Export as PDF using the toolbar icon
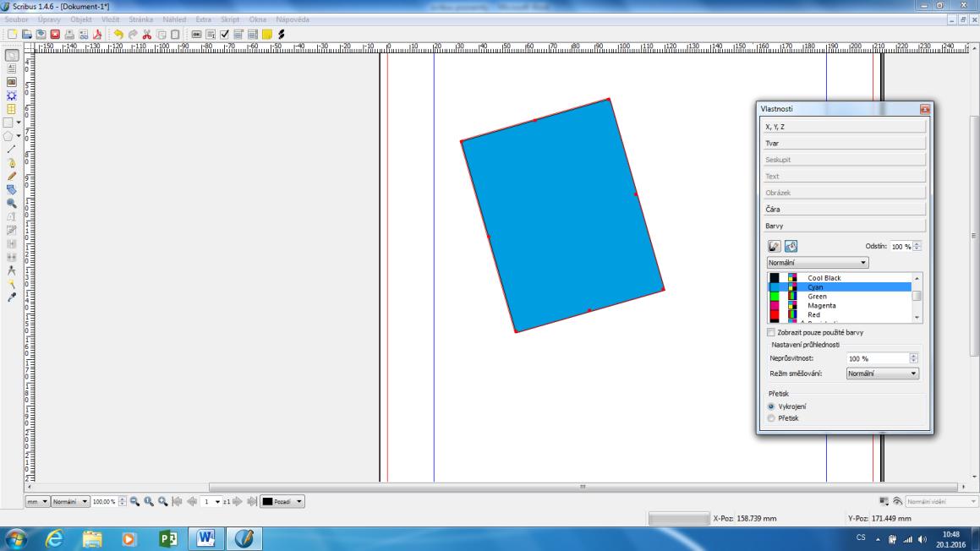The image size is (980, 551). (97, 35)
